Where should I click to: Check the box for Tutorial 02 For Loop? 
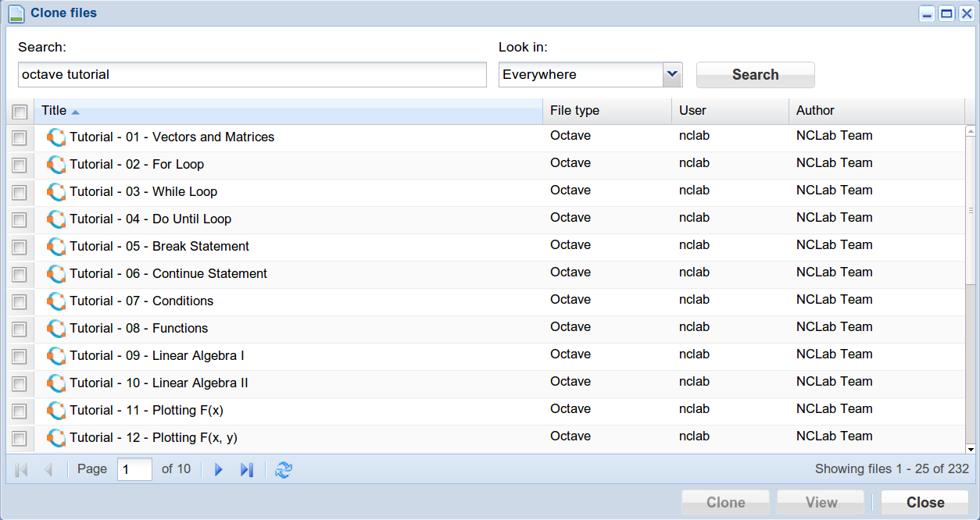pos(20,166)
